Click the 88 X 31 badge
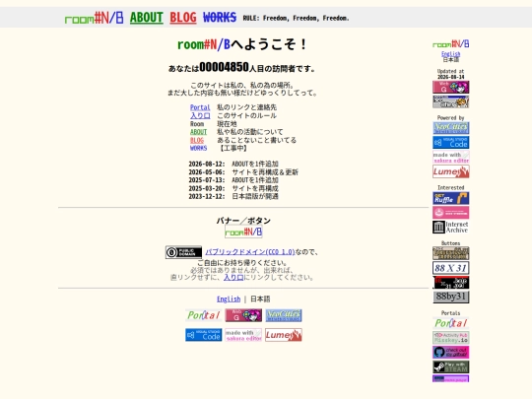Screen dimensions: 532x399 coord(451,268)
